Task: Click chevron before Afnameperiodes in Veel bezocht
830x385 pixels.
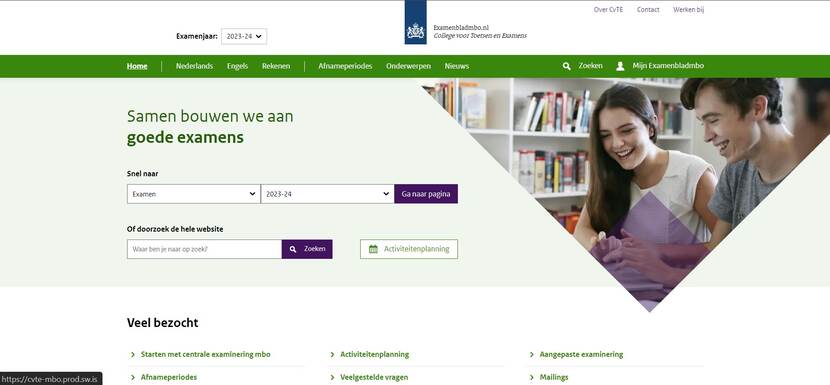Action: tap(133, 378)
